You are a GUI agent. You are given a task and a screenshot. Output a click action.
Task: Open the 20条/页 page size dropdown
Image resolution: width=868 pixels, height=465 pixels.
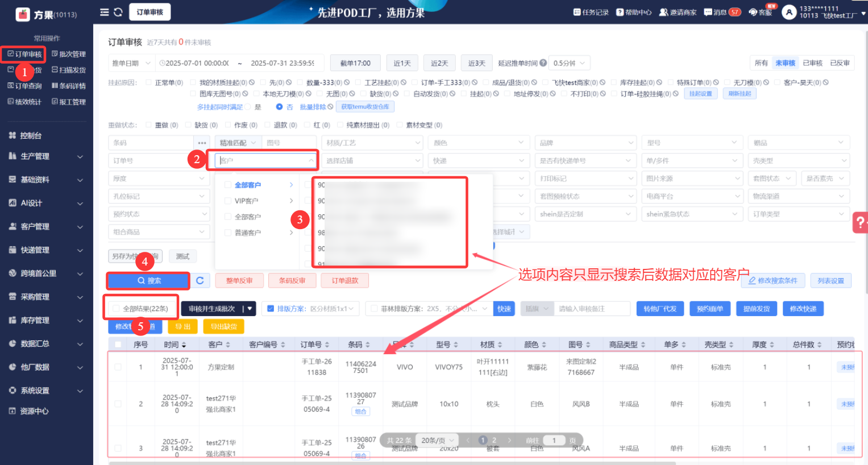437,440
